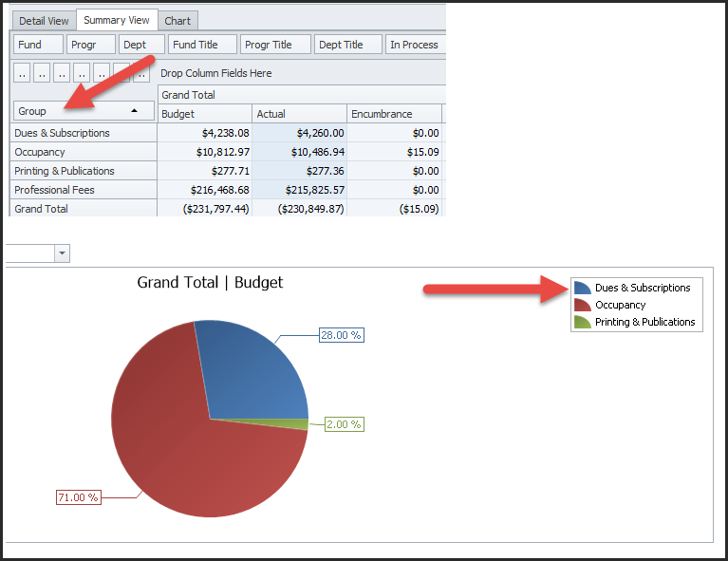Click the first '..' row field button
The height and width of the screenshot is (561, 728).
pyautogui.click(x=21, y=72)
